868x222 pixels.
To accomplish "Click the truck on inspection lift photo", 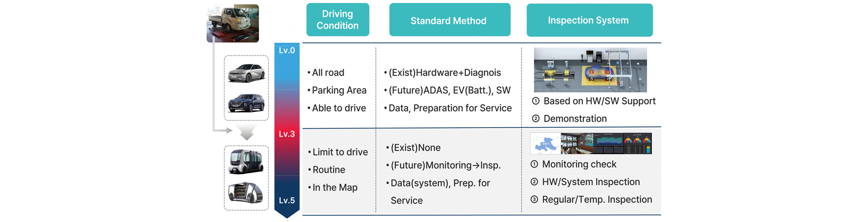I will coord(233,23).
